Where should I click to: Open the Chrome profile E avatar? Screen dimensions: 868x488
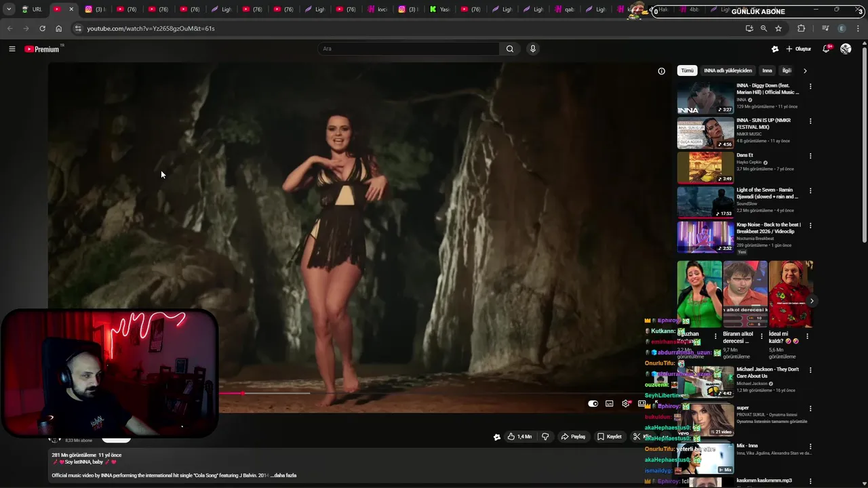point(842,28)
